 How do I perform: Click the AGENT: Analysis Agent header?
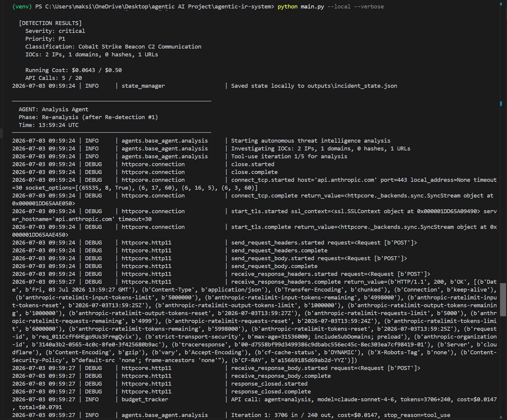pyautogui.click(x=53, y=109)
